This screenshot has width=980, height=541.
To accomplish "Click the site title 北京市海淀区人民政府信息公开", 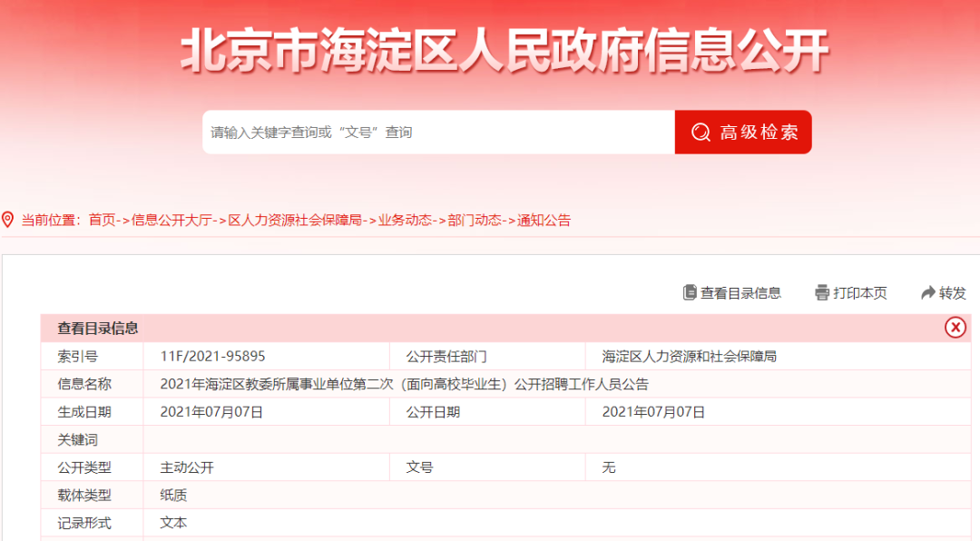I will (505, 51).
